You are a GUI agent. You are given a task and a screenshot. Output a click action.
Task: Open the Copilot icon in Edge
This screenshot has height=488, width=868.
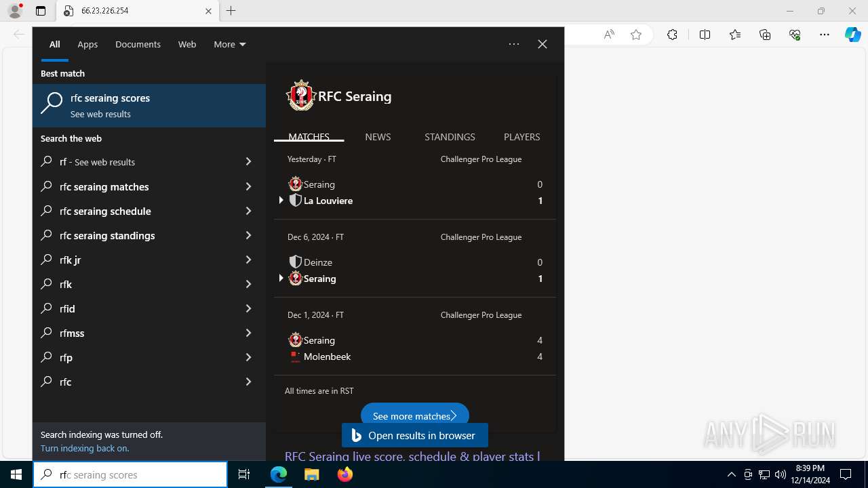852,35
